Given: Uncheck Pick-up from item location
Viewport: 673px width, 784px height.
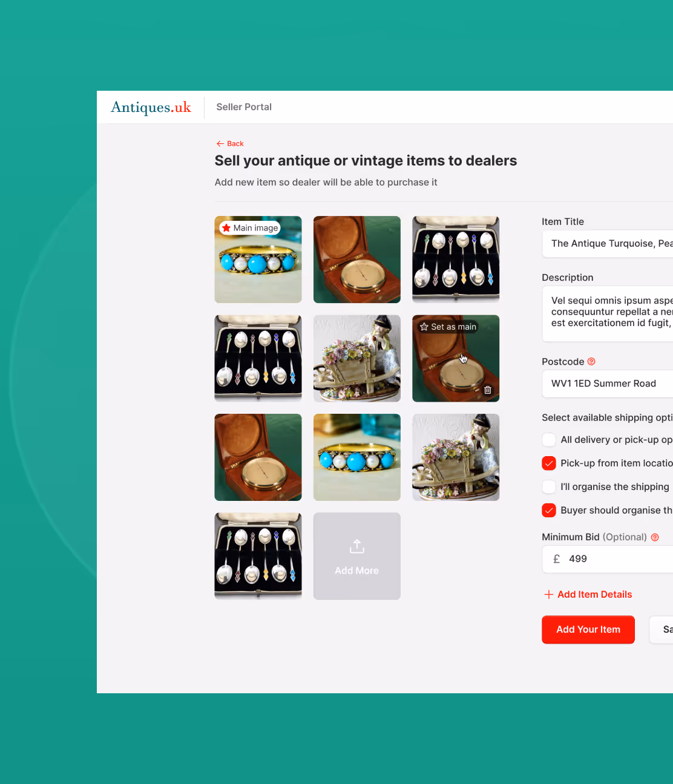Looking at the screenshot, I should (549, 463).
